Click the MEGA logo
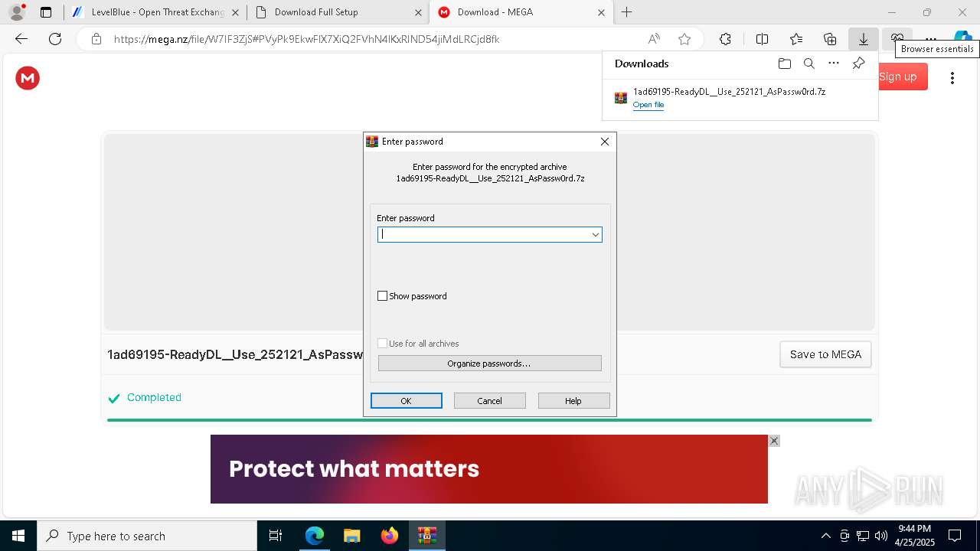The width and height of the screenshot is (980, 551). (28, 77)
